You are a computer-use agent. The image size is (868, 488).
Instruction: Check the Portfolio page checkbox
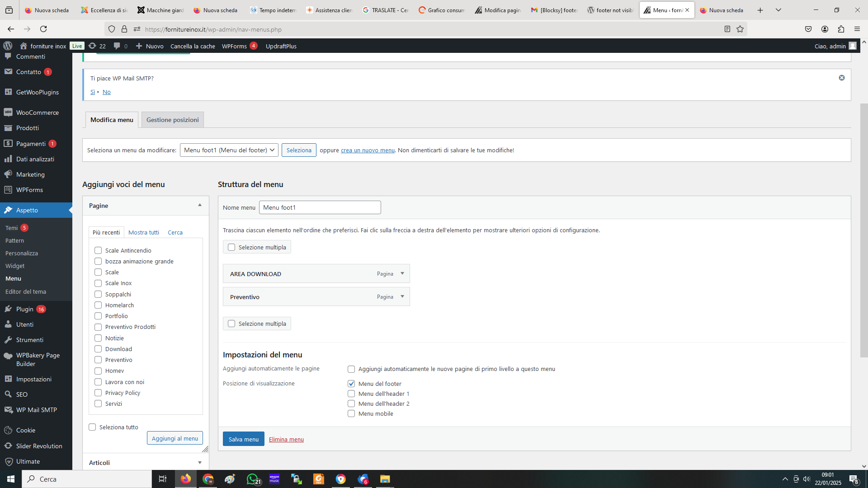pos(98,316)
